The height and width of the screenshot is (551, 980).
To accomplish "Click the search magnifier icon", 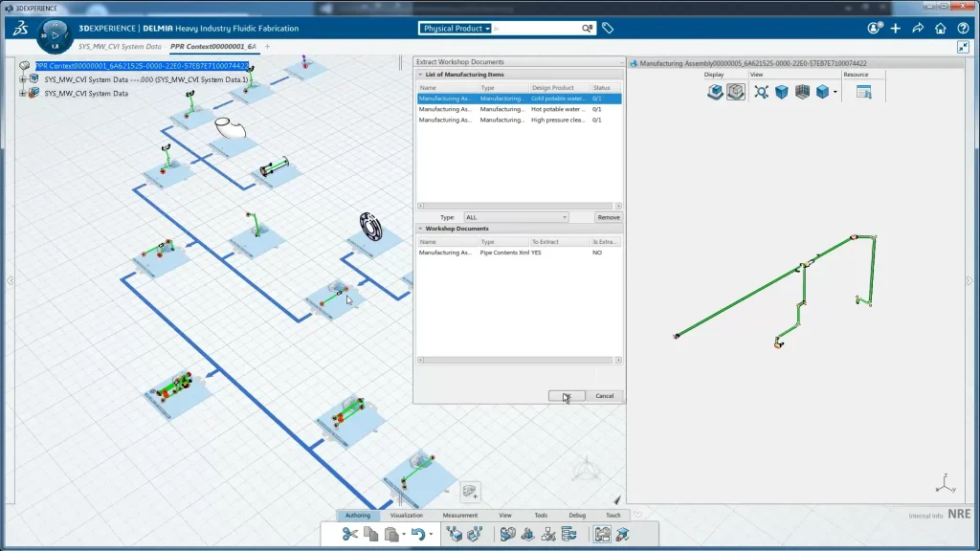I will [x=587, y=28].
